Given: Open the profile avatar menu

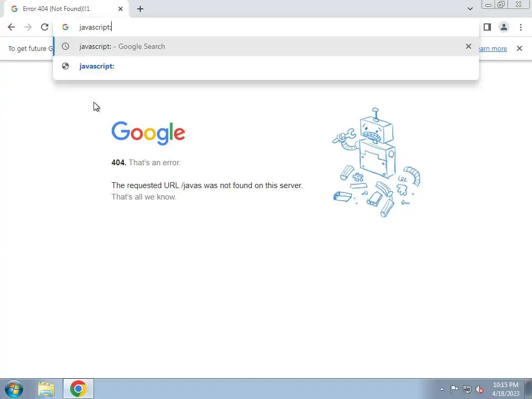Looking at the screenshot, I should tap(504, 27).
